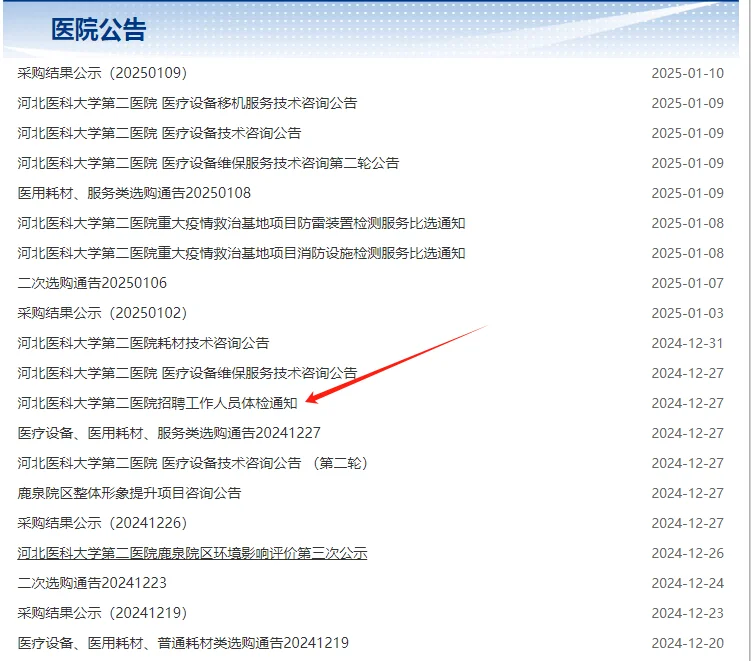Open 医用耗材、服务类选购通告20250108
751x661 pixels.
tap(134, 193)
